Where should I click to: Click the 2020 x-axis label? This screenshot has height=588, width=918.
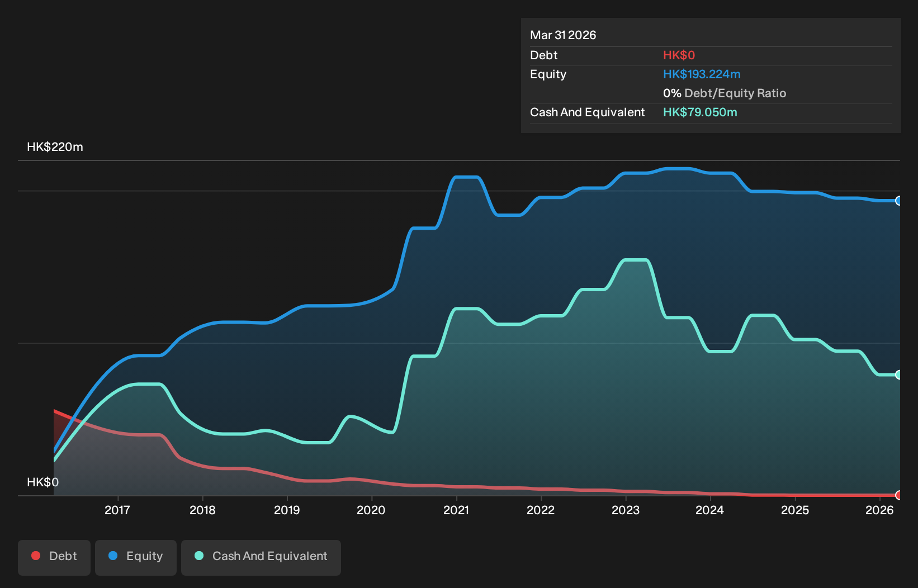(371, 510)
